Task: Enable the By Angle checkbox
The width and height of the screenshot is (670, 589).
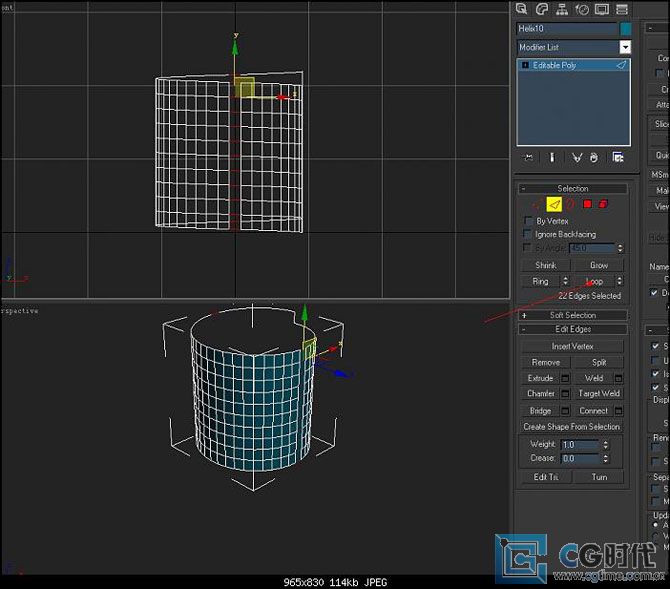Action: point(527,247)
